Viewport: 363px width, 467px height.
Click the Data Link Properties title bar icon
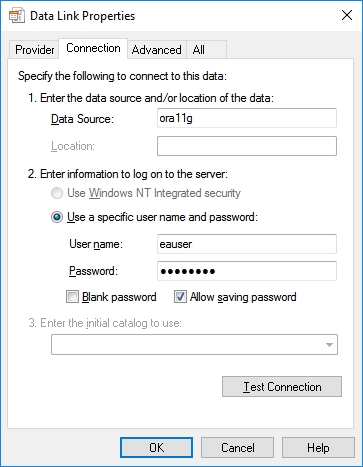click(17, 16)
